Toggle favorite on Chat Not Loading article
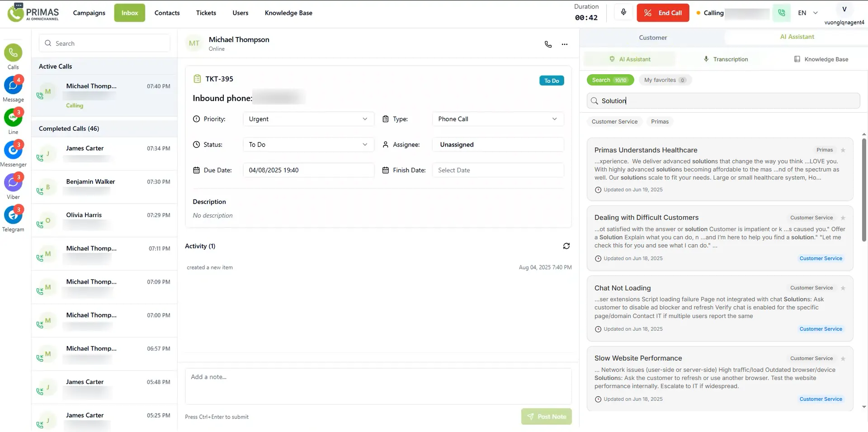This screenshot has width=868, height=432. (x=843, y=288)
